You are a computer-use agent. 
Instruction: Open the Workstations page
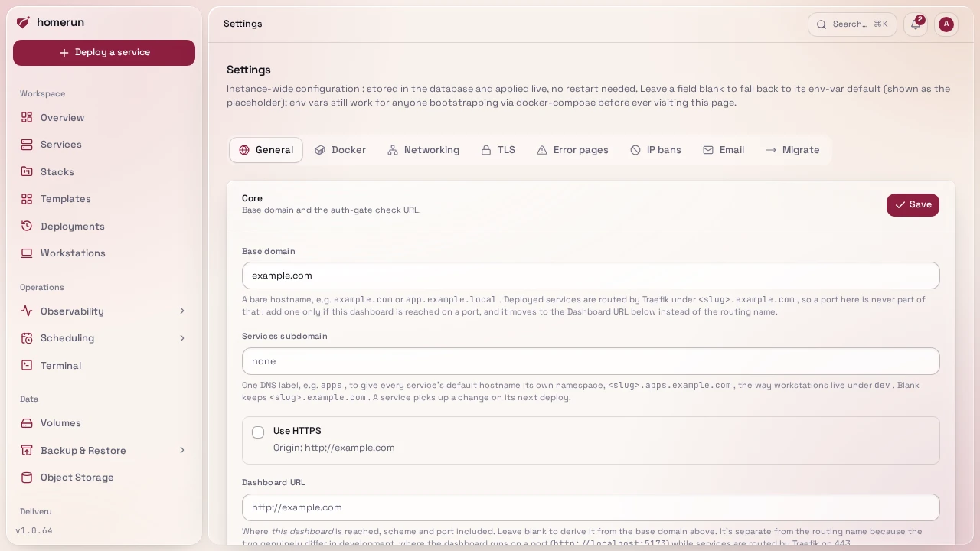pyautogui.click(x=104, y=253)
